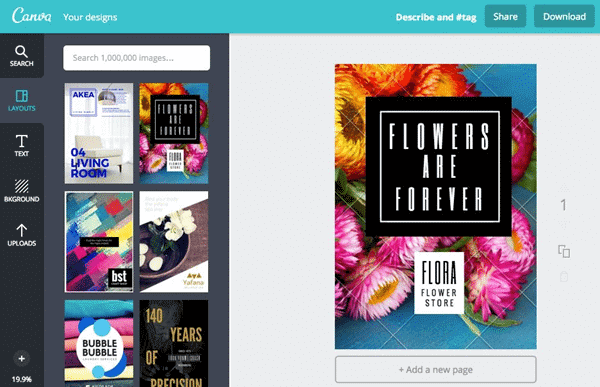Click the Download button
This screenshot has width=600, height=387.
coord(564,16)
